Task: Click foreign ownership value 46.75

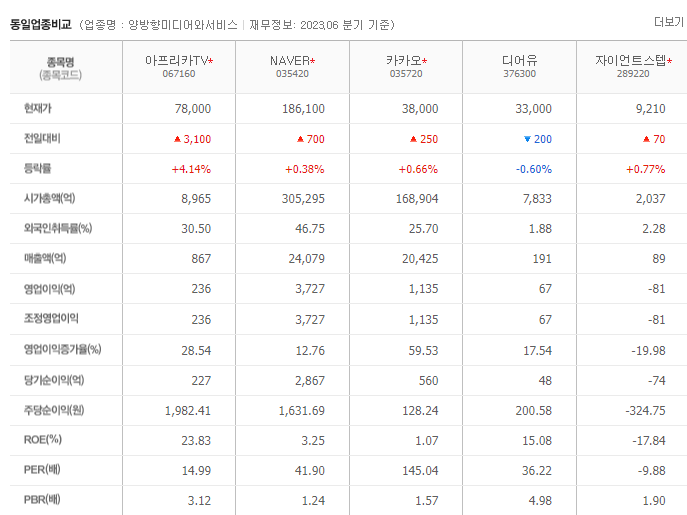Action: tap(310, 229)
